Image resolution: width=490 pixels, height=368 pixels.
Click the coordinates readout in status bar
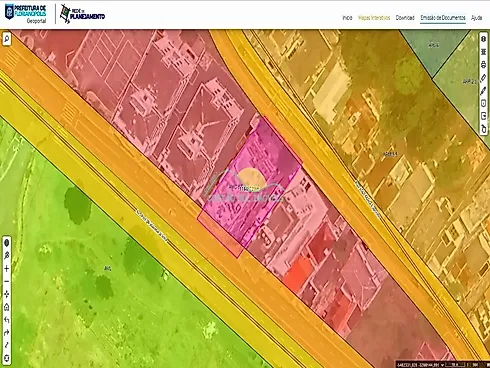point(418,365)
